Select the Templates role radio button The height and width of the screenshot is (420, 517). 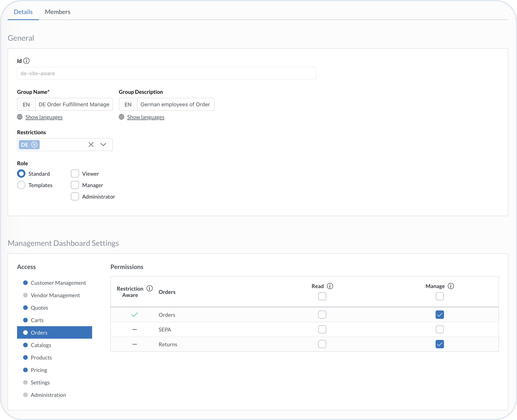tap(21, 185)
